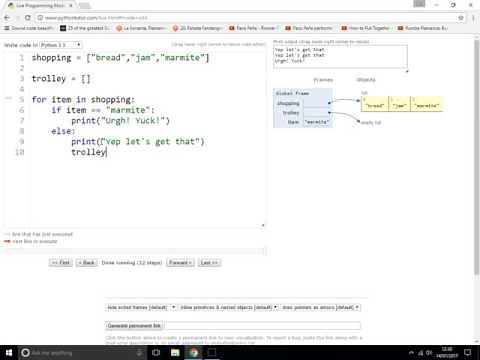
Task: Open the '25 of the greatest' bookmark
Action: pyautogui.click(x=85, y=28)
